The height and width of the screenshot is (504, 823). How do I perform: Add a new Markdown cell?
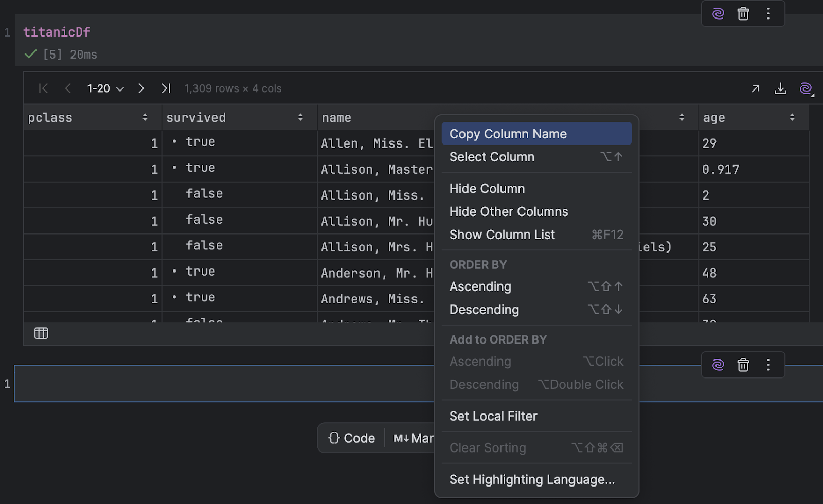click(413, 438)
